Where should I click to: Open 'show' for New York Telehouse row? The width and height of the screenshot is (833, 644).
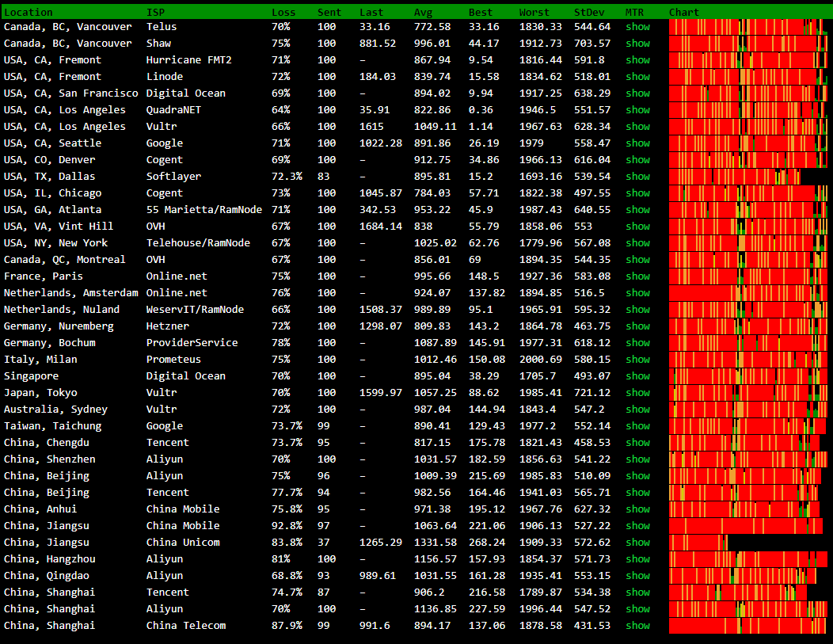(x=637, y=243)
